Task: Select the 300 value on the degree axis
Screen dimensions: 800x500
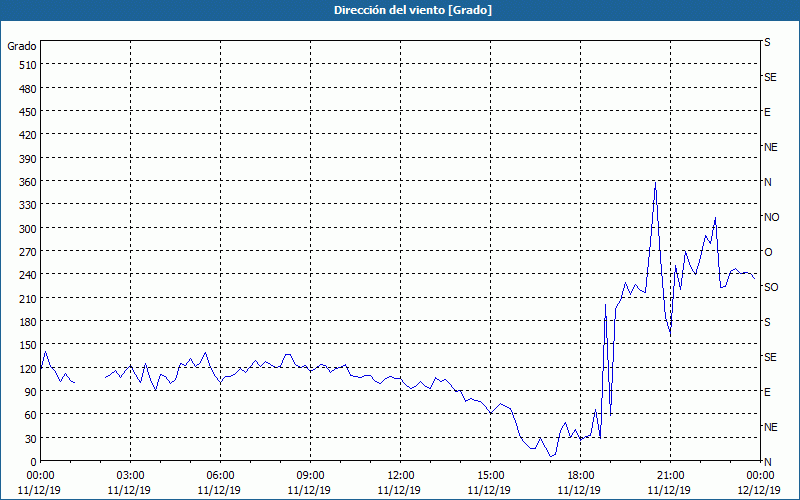Action: [x=28, y=229]
